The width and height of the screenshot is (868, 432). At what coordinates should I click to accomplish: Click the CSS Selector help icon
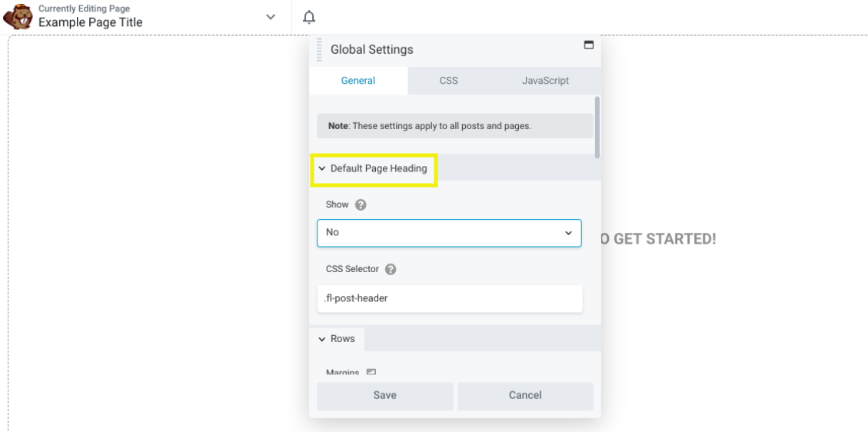(391, 270)
